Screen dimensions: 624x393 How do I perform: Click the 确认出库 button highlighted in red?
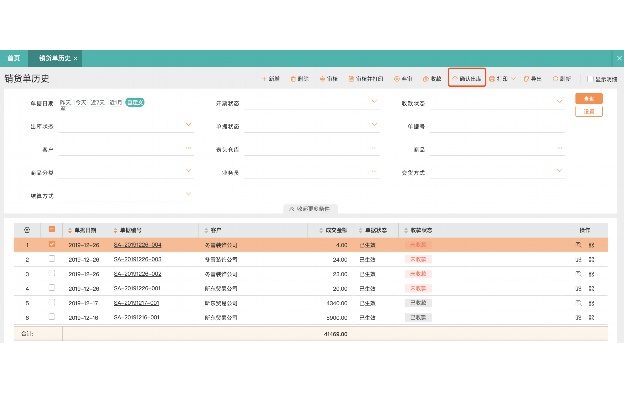click(467, 78)
